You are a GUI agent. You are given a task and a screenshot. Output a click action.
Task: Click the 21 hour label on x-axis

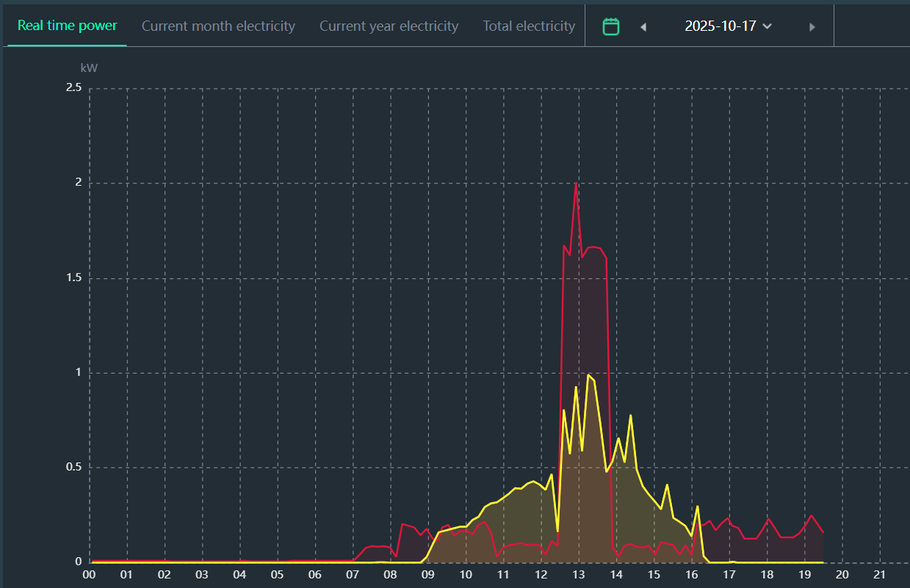pos(879,574)
